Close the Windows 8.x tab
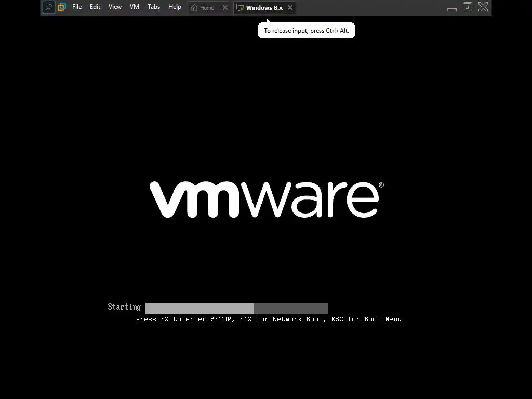This screenshot has height=399, width=532. [290, 7]
